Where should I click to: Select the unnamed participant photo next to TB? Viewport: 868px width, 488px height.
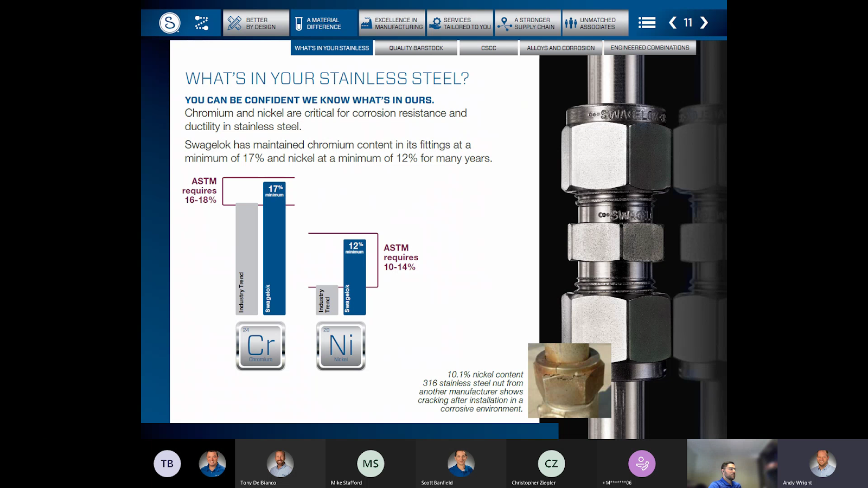(x=212, y=464)
